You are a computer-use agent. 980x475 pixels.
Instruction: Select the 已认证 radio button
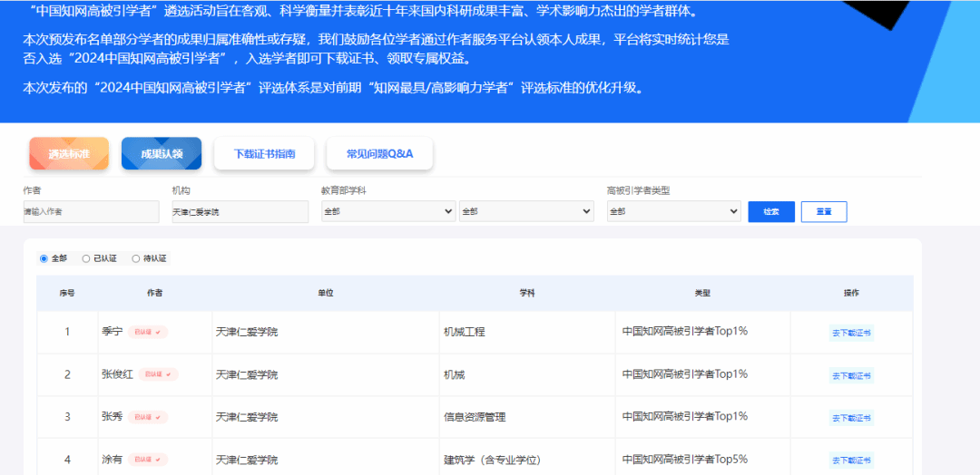click(x=86, y=258)
